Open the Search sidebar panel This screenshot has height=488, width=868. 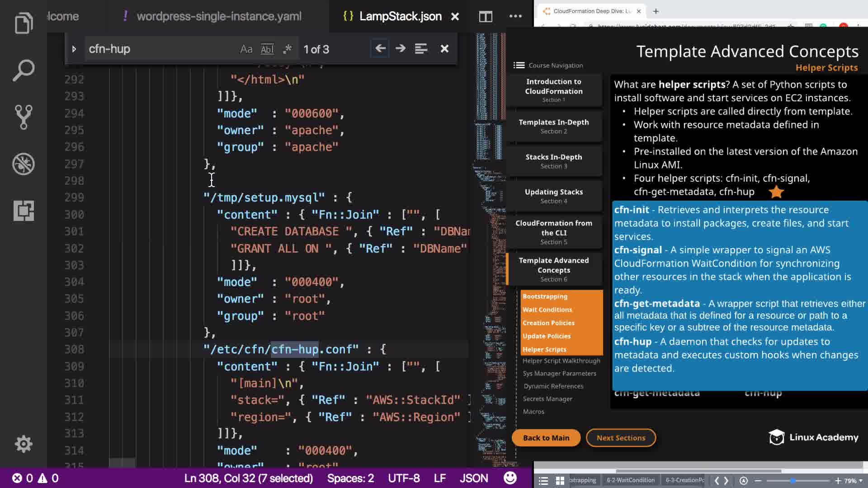click(x=24, y=70)
